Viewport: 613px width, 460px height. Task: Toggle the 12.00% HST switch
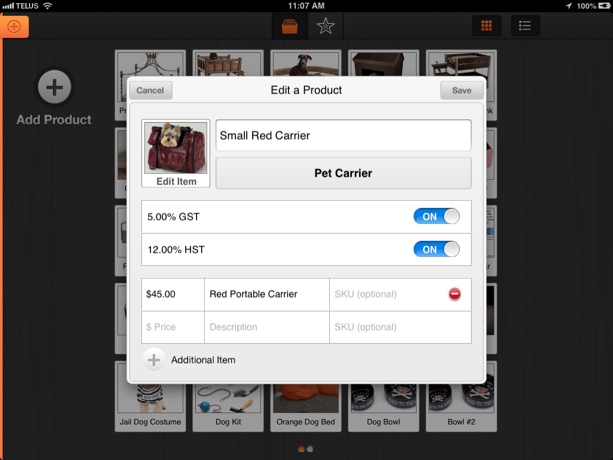(436, 249)
